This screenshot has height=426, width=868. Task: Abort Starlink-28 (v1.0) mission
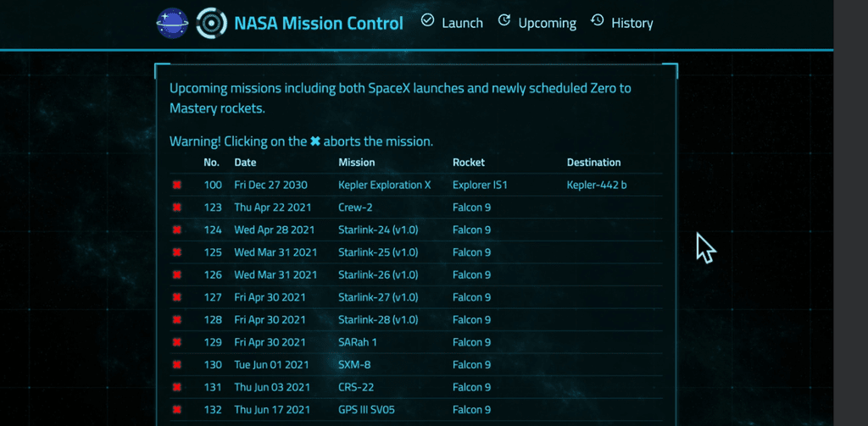pos(176,320)
